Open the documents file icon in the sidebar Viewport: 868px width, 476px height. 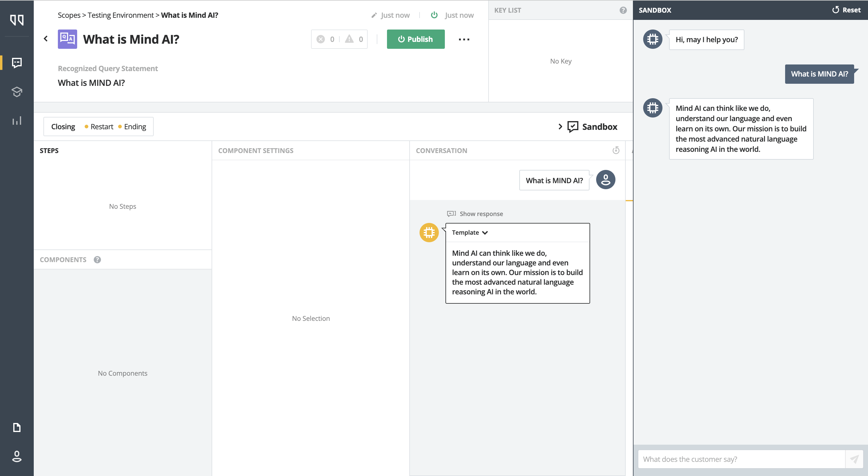17,427
